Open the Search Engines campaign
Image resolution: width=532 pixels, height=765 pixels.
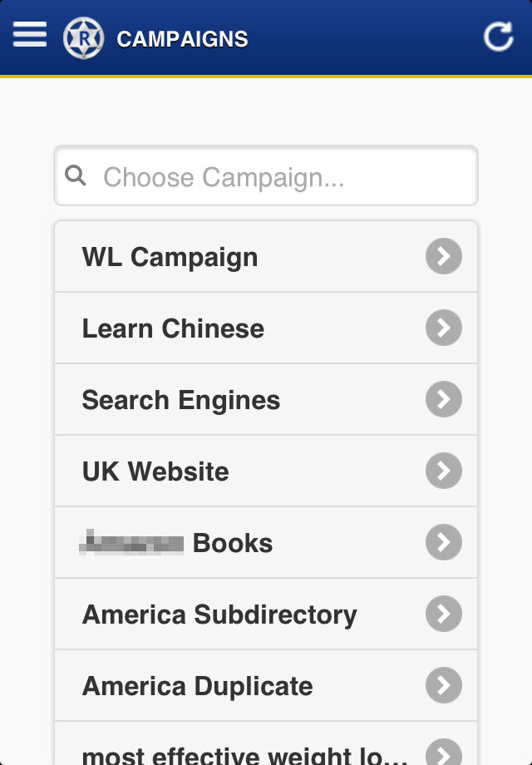point(181,400)
